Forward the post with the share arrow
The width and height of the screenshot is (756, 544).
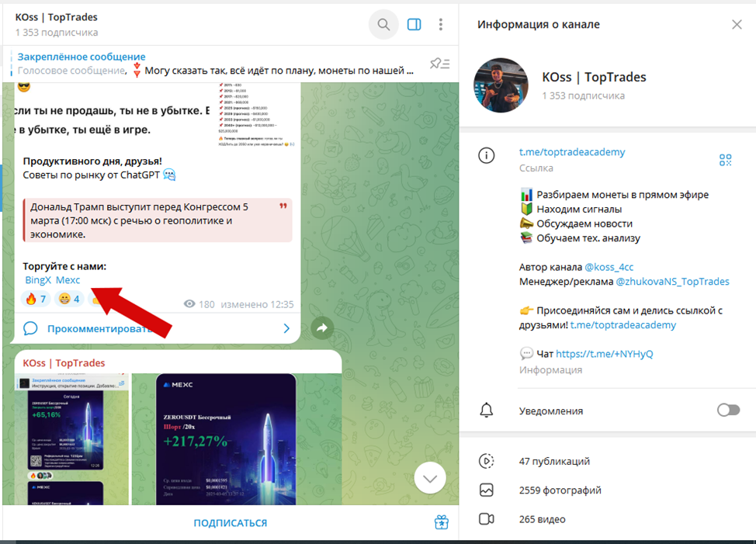322,328
